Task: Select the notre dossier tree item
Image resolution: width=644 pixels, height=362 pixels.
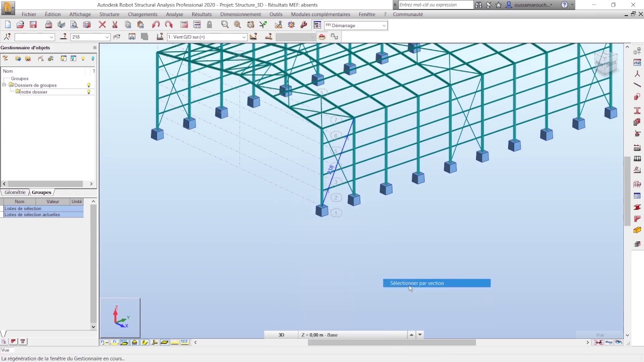Action: (x=34, y=92)
